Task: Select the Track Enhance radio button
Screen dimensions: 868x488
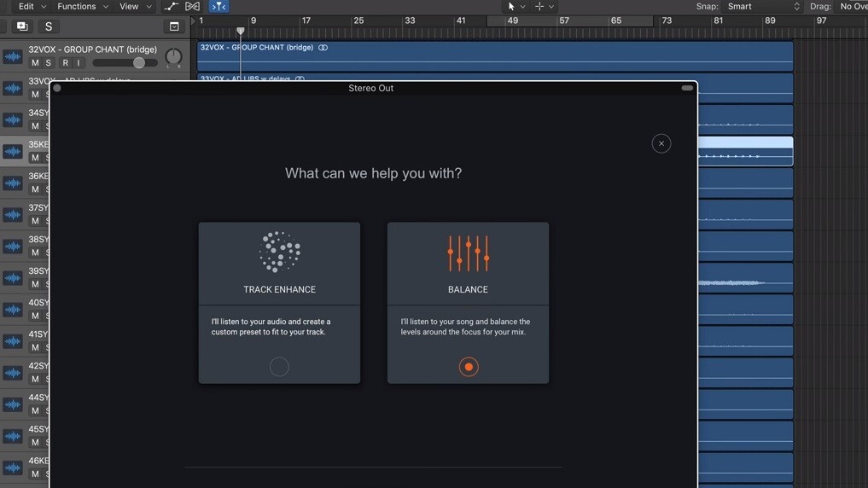Action: 279,367
